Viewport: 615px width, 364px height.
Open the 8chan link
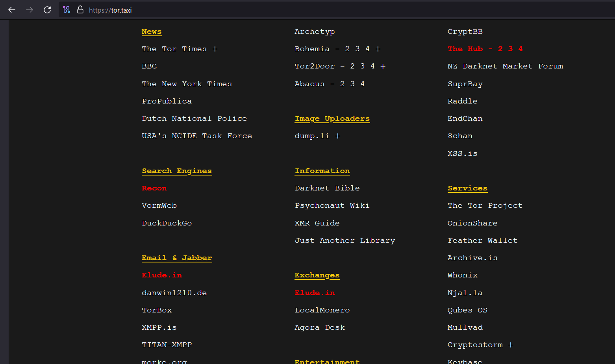[x=460, y=136]
